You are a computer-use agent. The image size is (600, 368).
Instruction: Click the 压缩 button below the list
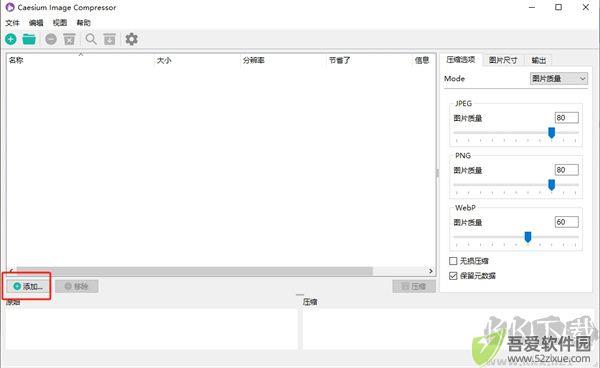pos(414,286)
